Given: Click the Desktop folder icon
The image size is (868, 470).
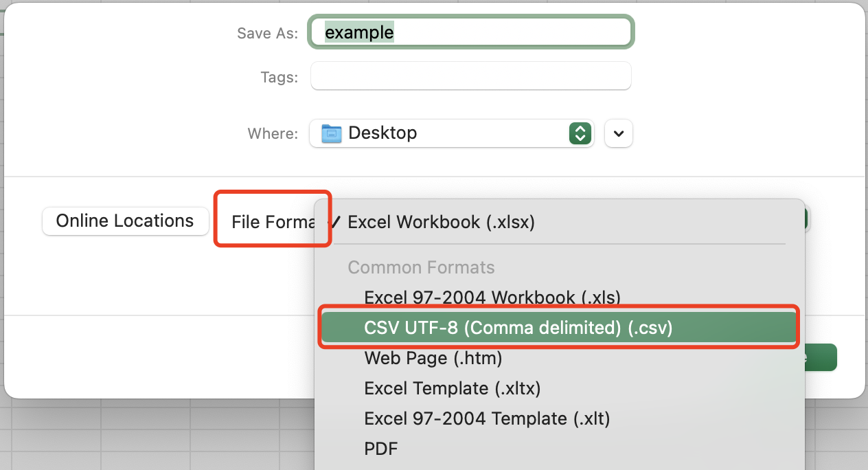Looking at the screenshot, I should coord(332,133).
